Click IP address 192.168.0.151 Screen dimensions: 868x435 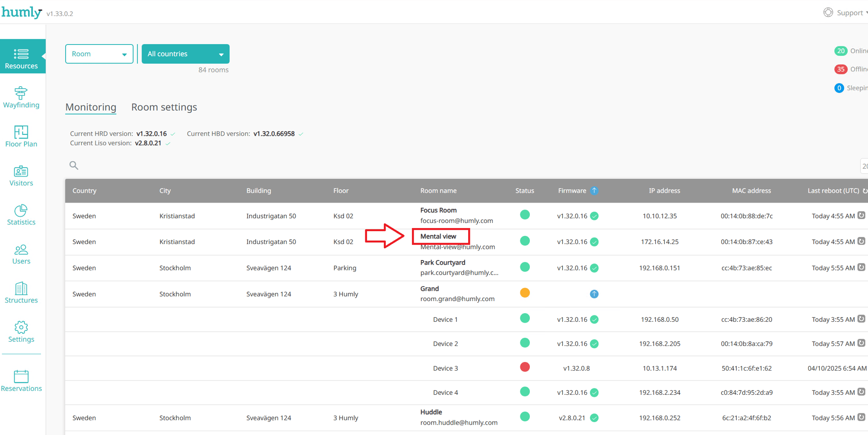[x=659, y=268]
